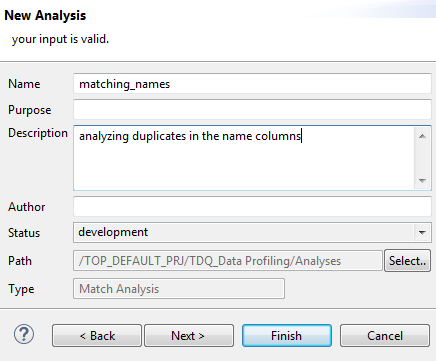The image size is (436, 361).
Task: Go back with the < Back button
Action: click(x=97, y=336)
